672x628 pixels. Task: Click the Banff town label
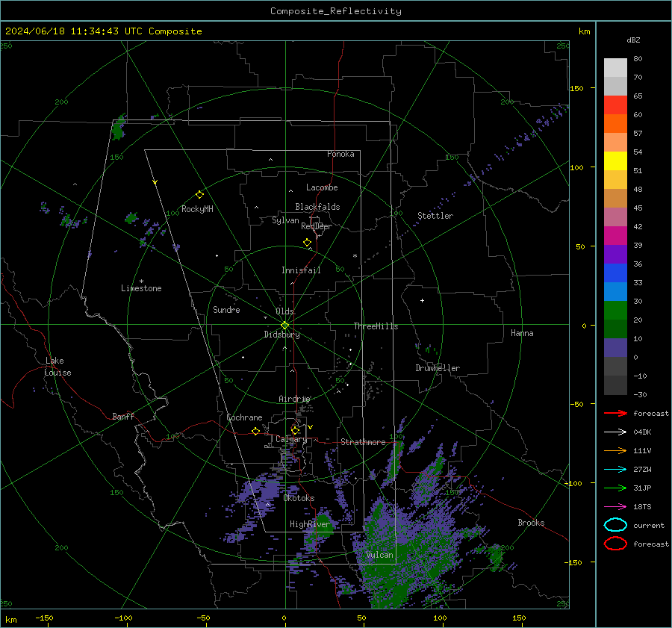click(x=123, y=417)
